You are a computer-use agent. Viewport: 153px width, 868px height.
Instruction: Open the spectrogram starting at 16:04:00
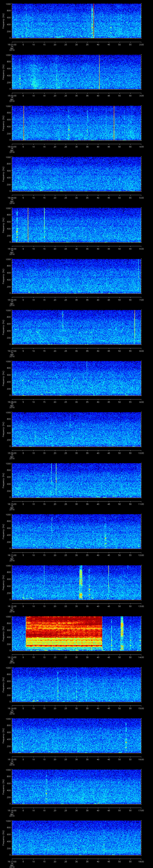pyautogui.click(x=76, y=174)
